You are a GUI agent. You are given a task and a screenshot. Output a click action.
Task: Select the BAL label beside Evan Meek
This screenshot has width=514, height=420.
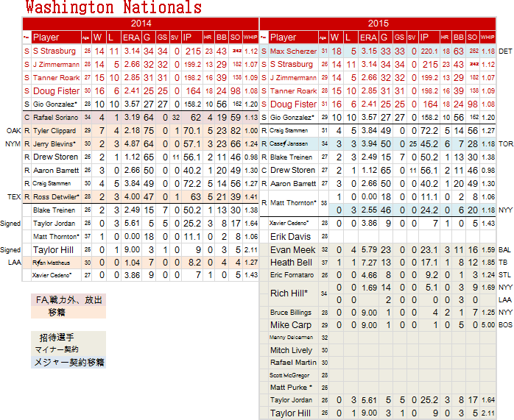(504, 250)
